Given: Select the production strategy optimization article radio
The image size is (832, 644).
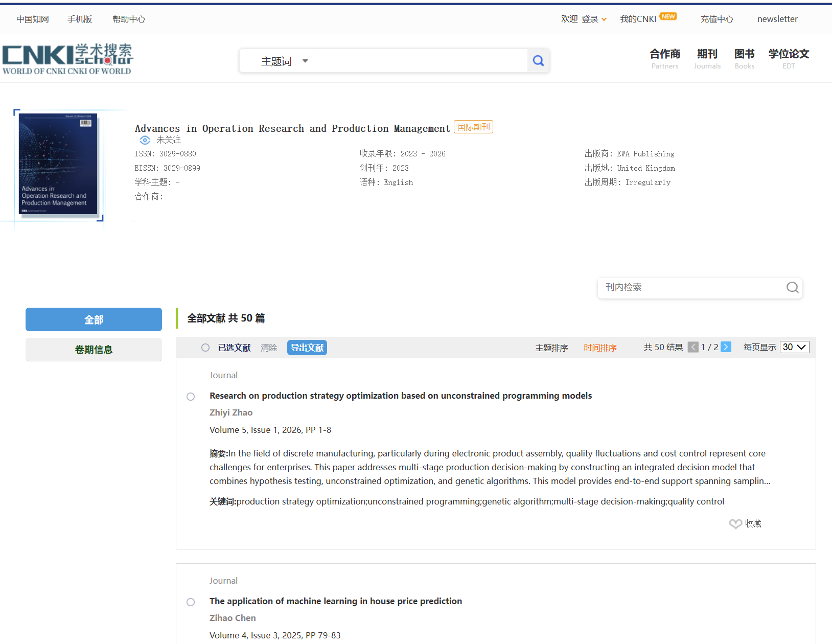Looking at the screenshot, I should point(191,397).
